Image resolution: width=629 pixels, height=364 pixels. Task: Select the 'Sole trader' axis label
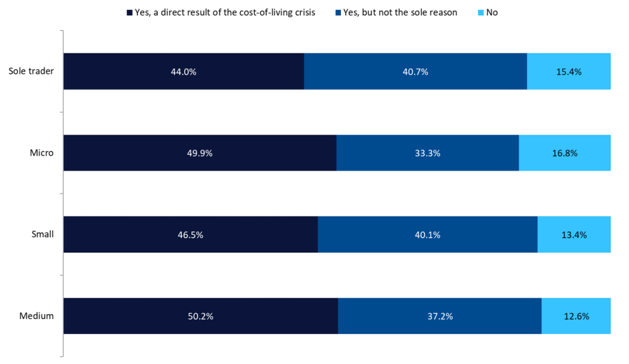point(31,71)
